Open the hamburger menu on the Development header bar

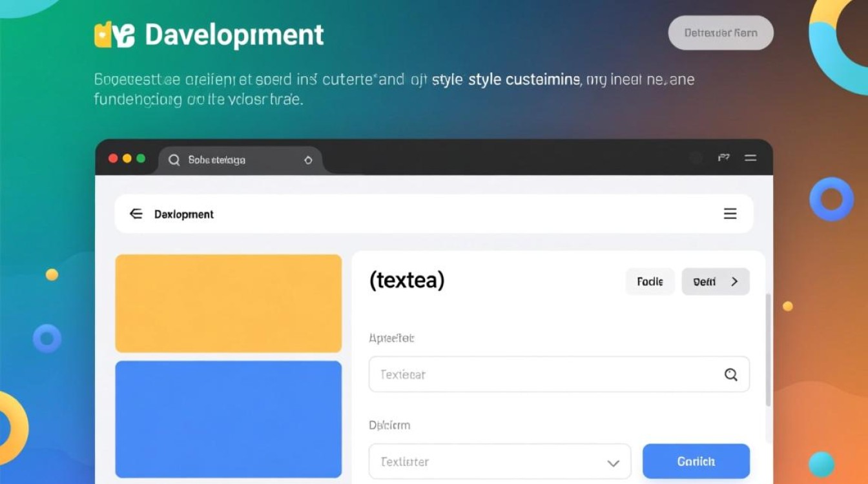pyautogui.click(x=730, y=214)
